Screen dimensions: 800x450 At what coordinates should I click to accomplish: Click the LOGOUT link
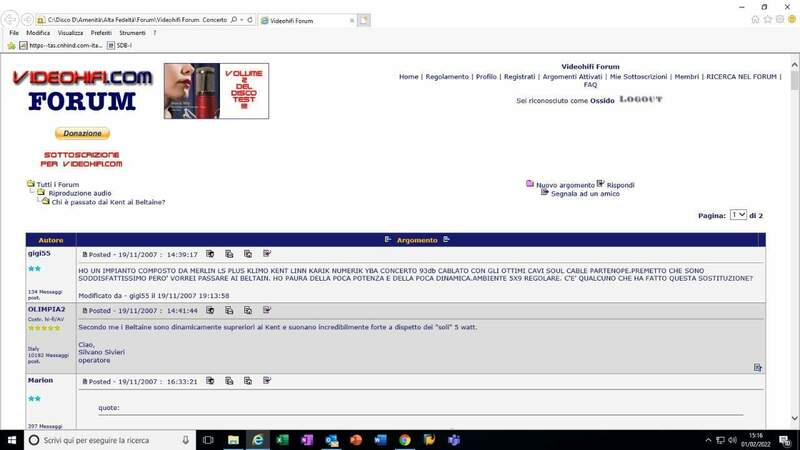point(640,100)
